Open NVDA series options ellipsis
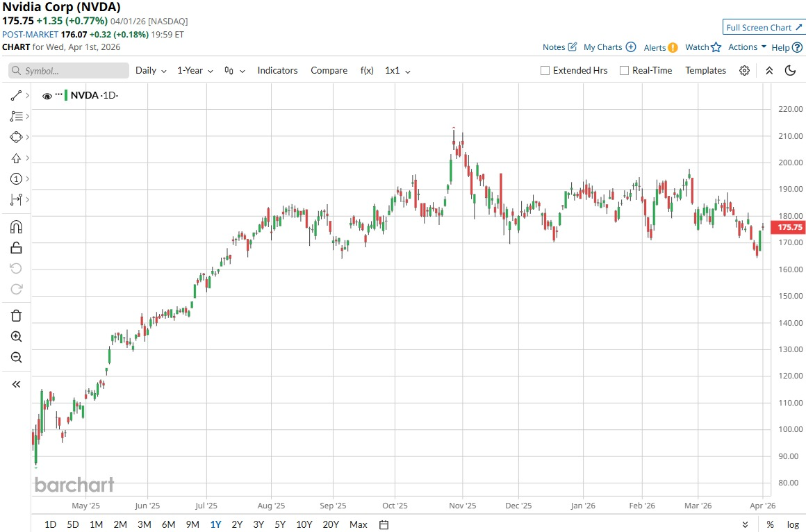This screenshot has width=806, height=532. pos(58,94)
